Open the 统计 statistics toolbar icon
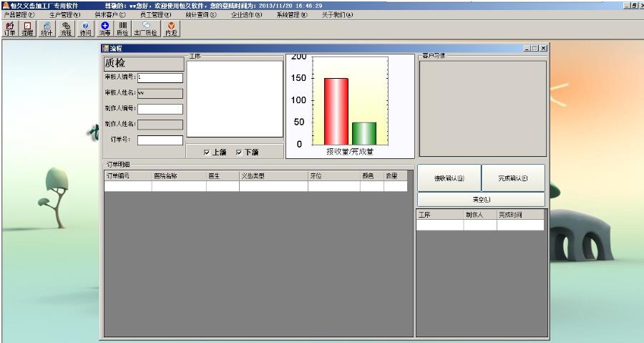644x343 pixels. (x=47, y=29)
